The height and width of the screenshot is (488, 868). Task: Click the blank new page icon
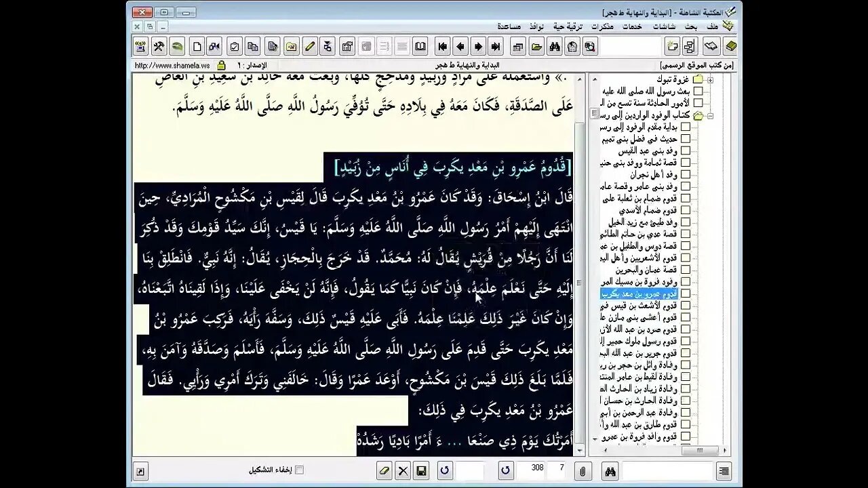pos(197,47)
